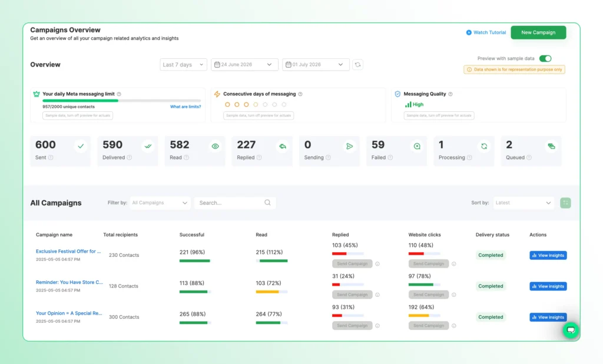Screen dimensions: 603x364
Task: Click the 300 Contacts cell
Action: tap(124, 317)
